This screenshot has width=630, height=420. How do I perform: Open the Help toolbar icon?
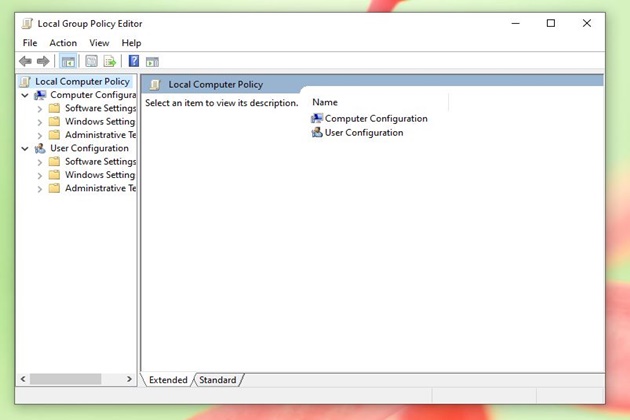pyautogui.click(x=134, y=61)
